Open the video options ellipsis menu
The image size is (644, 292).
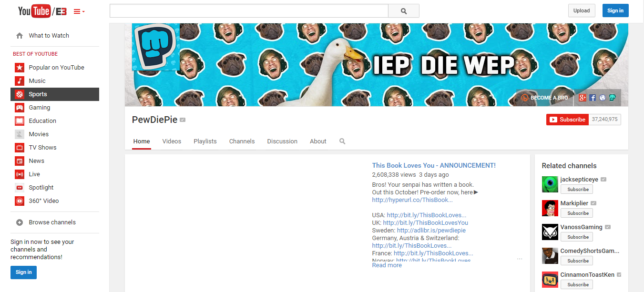coord(520,259)
